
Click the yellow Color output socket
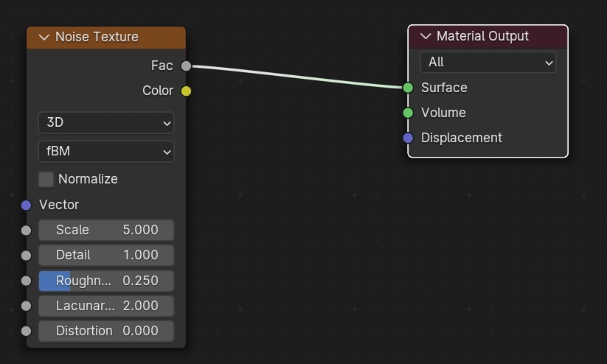pyautogui.click(x=186, y=91)
